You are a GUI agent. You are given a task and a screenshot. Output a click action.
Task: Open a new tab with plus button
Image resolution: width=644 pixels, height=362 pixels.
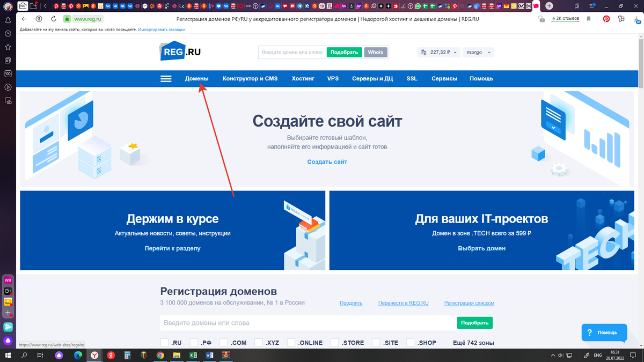[549, 6]
